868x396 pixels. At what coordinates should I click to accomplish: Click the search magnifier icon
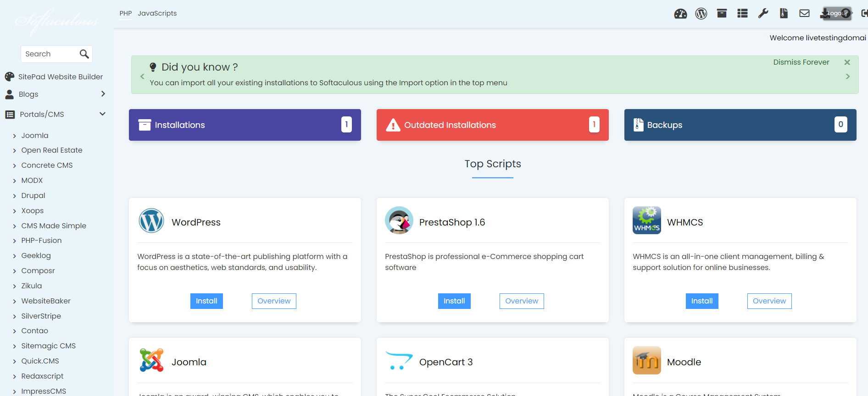click(84, 54)
